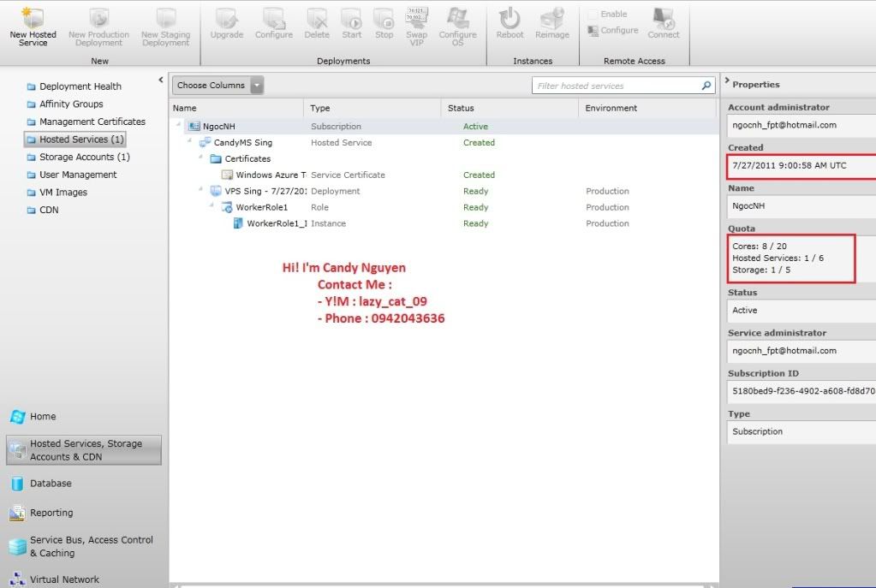This screenshot has width=876, height=588.
Task: Open the Choose Columns dropdown arrow
Action: 257,86
